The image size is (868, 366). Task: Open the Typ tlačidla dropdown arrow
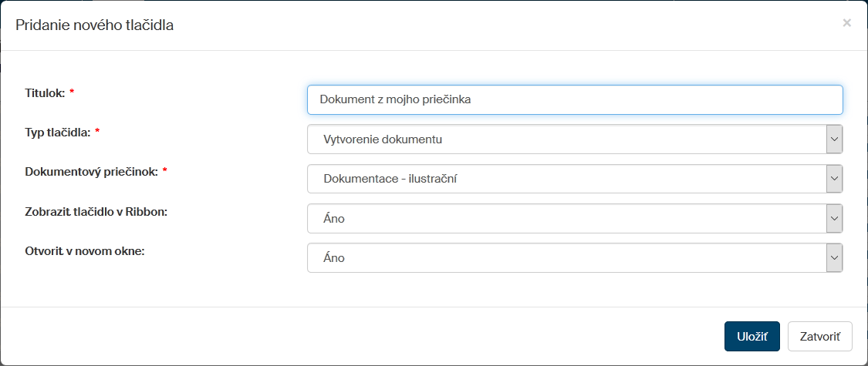[834, 139]
